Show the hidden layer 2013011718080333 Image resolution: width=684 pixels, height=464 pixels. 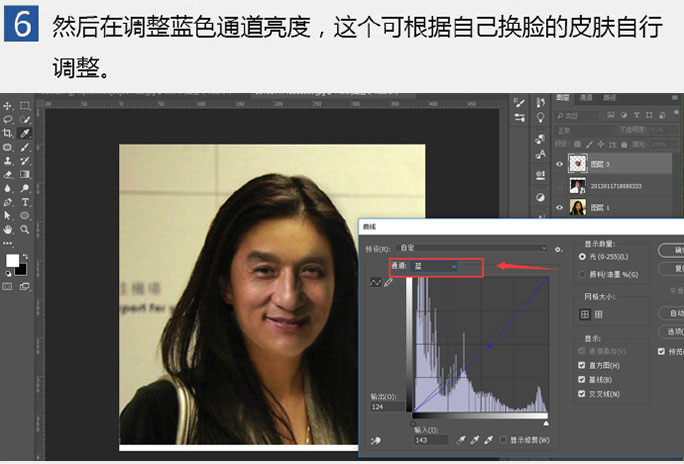tap(559, 186)
